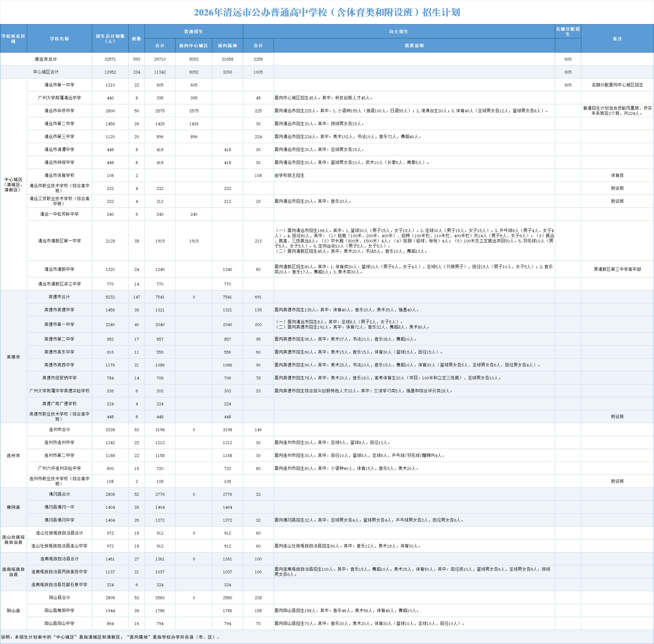Select the 佛冈县佛冈中学 school cell
The image size is (654, 644).
coord(59,520)
